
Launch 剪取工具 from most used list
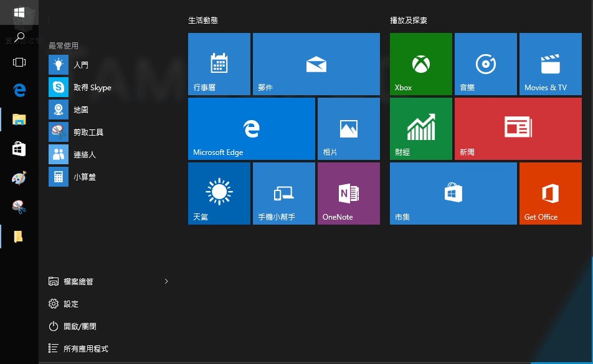[x=108, y=132]
